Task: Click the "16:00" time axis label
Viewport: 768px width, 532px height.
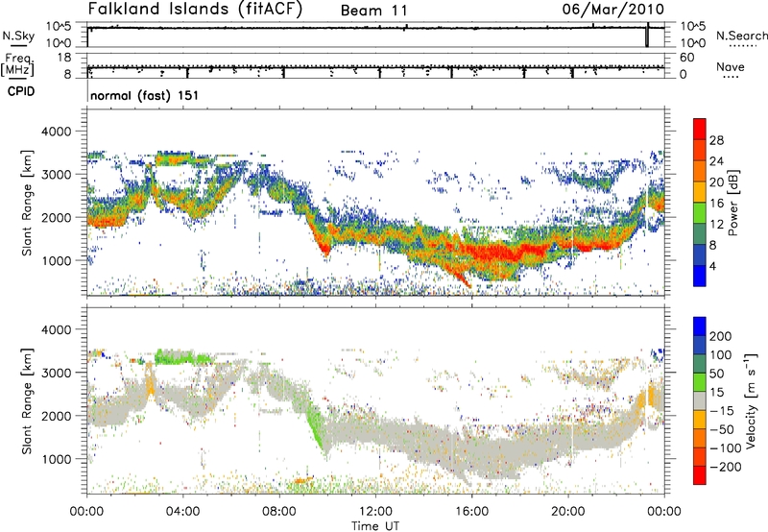Action: point(471,512)
